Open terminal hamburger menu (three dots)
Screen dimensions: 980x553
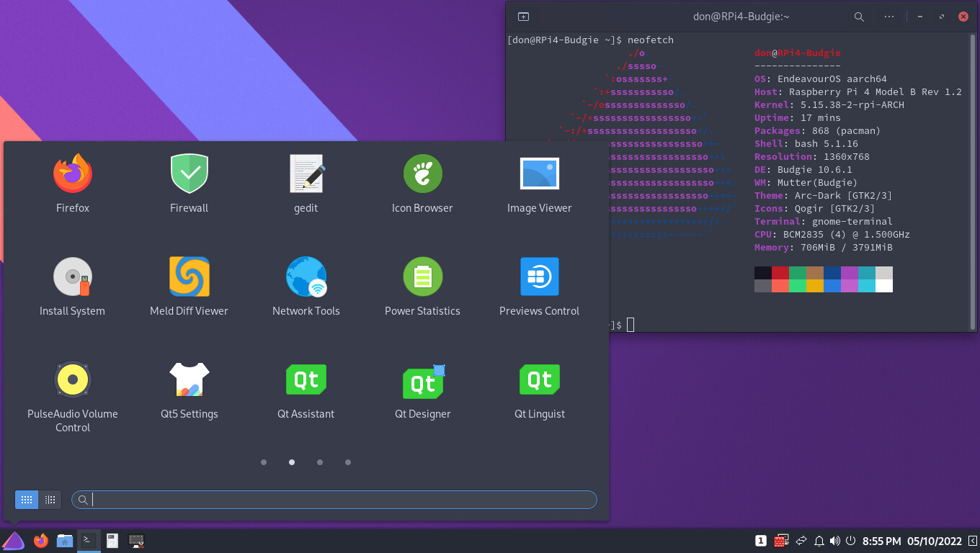tap(889, 17)
